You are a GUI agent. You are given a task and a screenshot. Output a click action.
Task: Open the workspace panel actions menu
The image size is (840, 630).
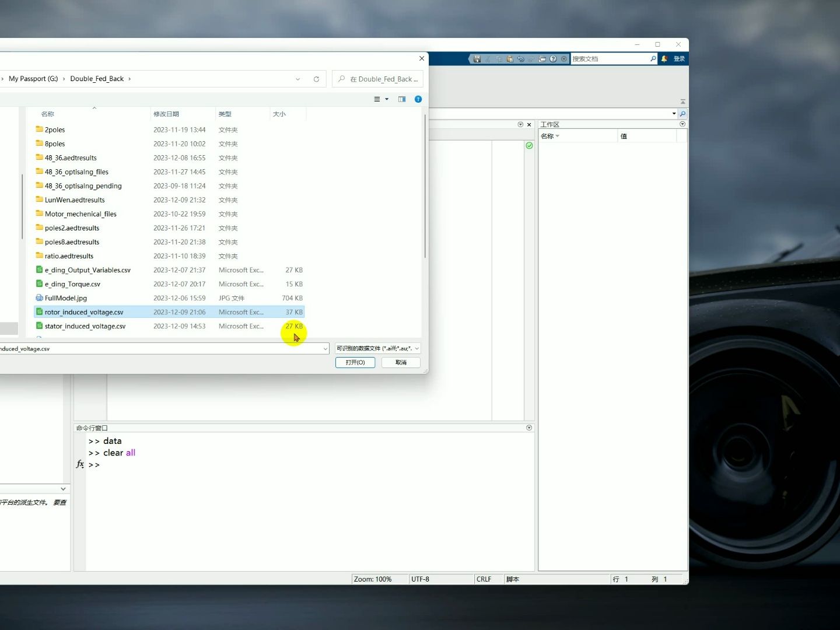(x=682, y=124)
